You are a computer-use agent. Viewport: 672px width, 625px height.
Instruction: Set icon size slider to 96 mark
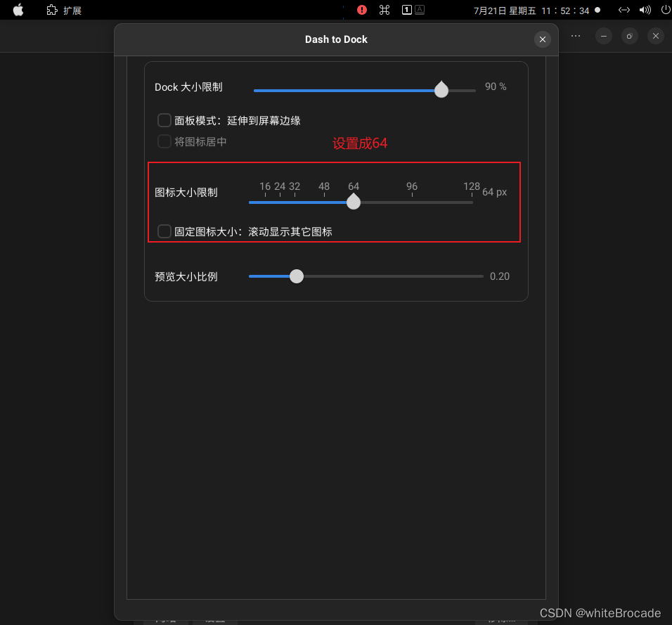(413, 202)
